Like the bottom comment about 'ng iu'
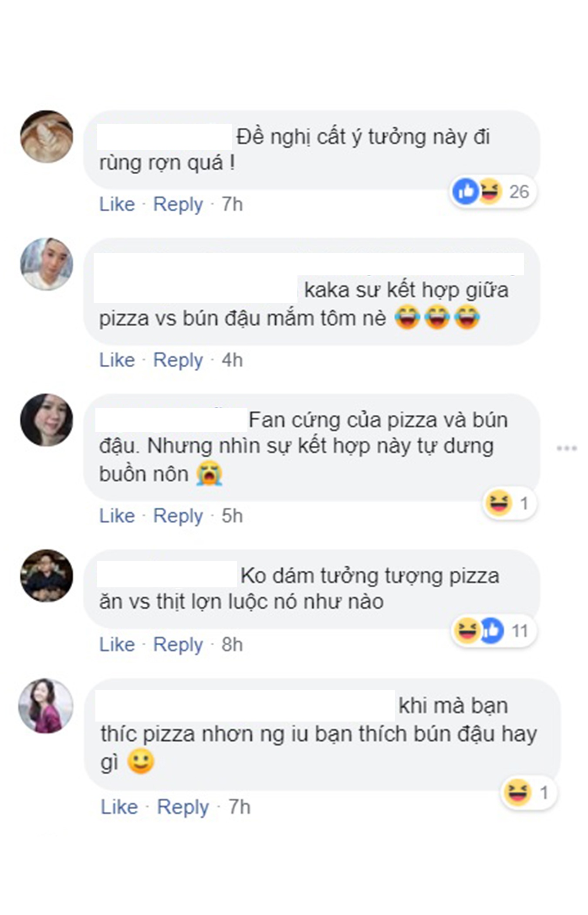588x915 pixels. coord(119,807)
